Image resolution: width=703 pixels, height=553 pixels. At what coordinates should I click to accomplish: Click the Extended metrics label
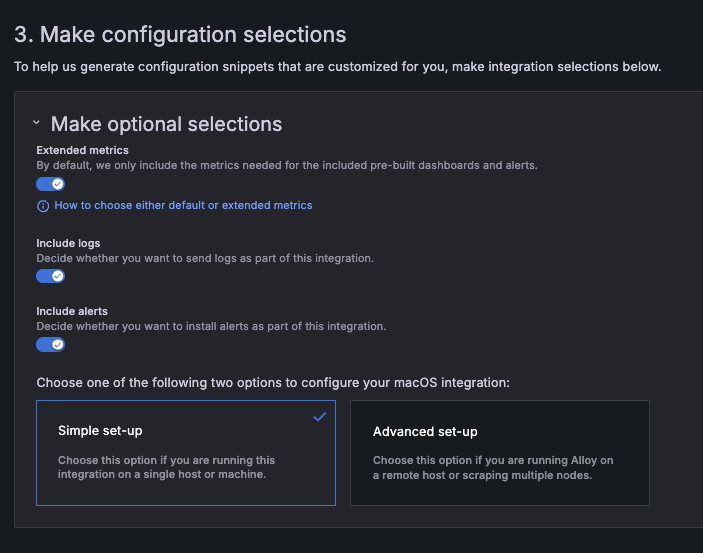82,150
